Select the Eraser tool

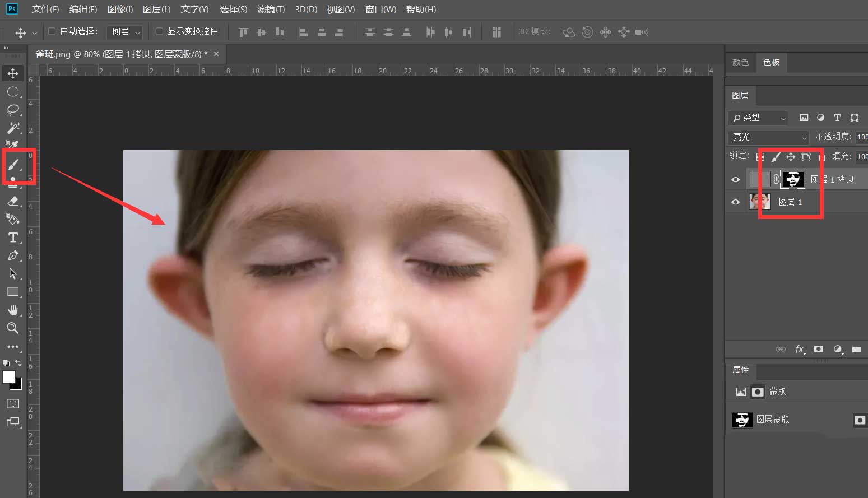click(x=13, y=201)
